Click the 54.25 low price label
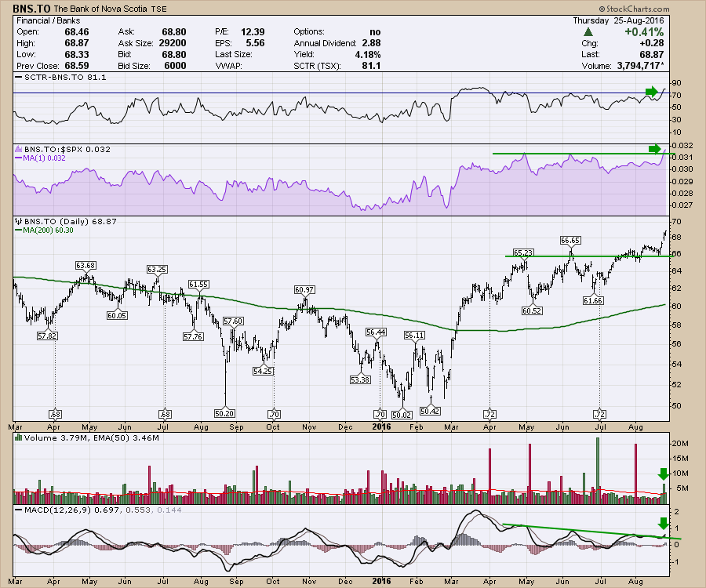Screen dimensions: 706x588 [263, 371]
